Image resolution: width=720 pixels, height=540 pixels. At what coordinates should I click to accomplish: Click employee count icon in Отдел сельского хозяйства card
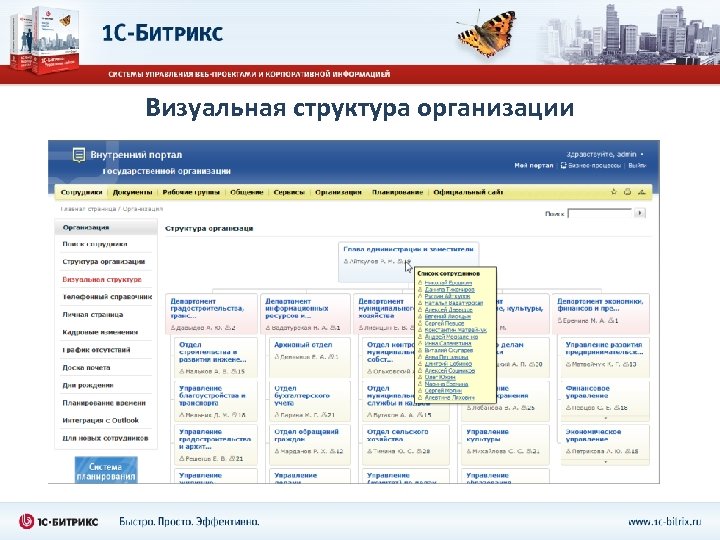pyautogui.click(x=420, y=451)
